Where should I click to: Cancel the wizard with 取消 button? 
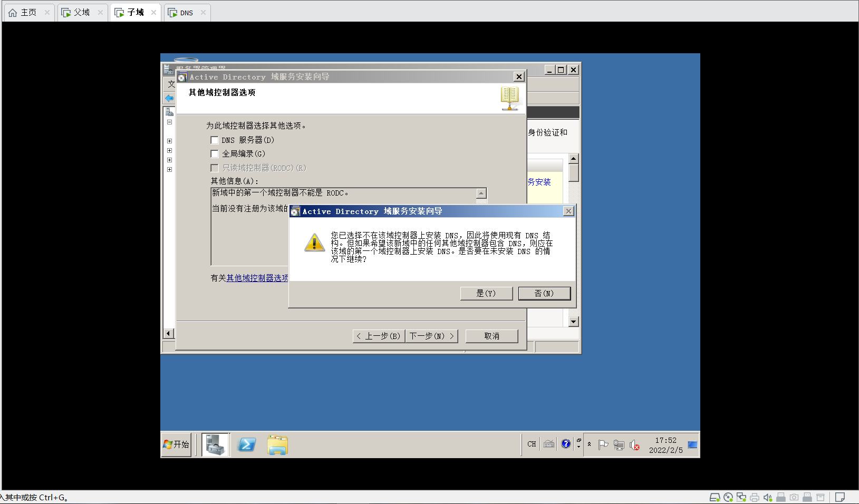click(x=492, y=336)
